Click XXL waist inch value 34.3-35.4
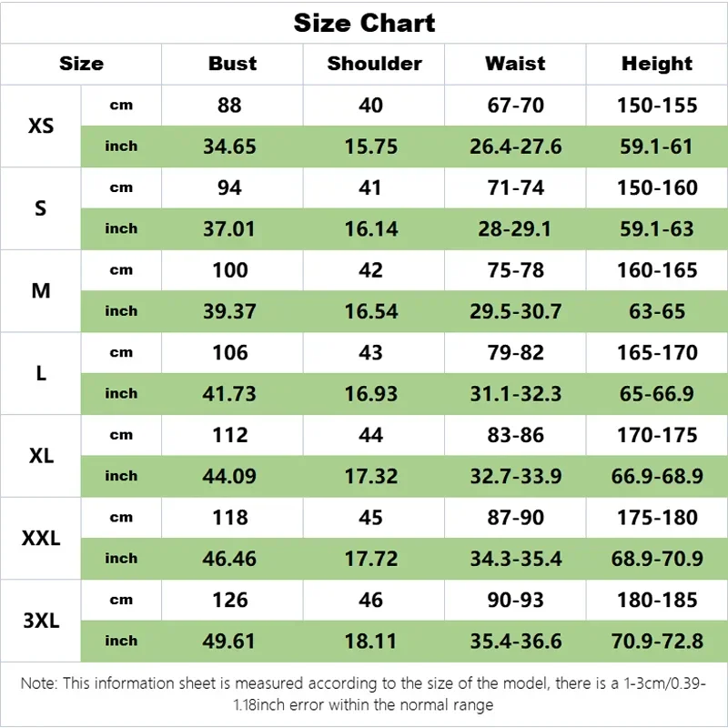 tap(516, 559)
